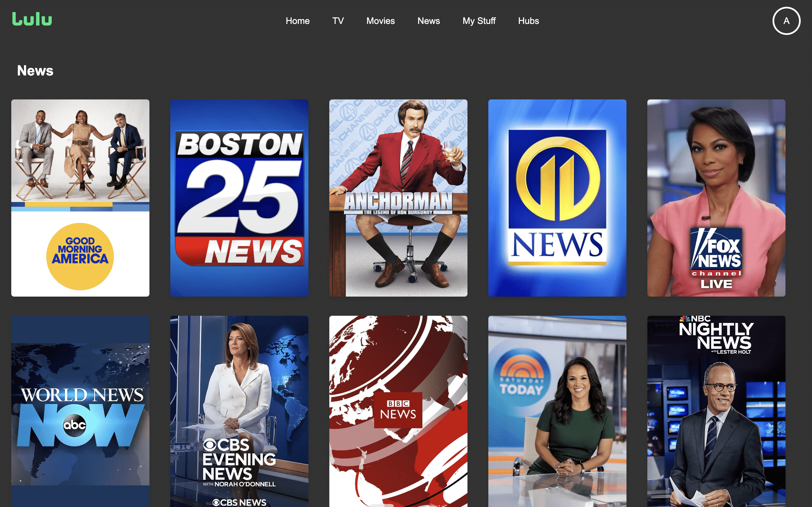Click the Channel 11 News tile

[557, 198]
